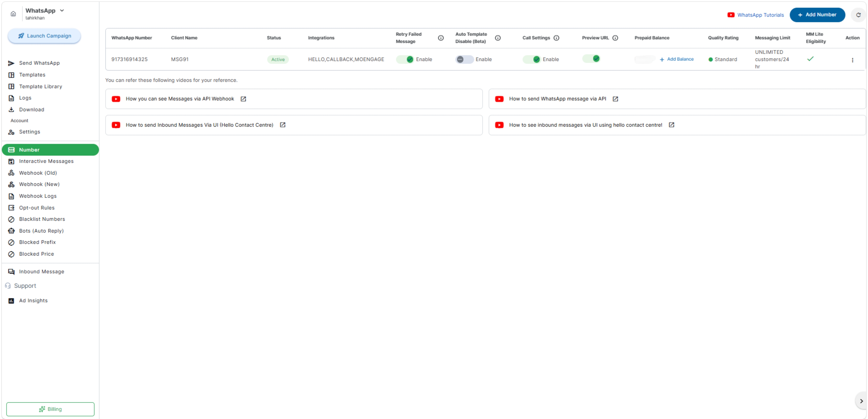The image size is (868, 419).
Task: Open the Logs page
Action: (x=25, y=98)
